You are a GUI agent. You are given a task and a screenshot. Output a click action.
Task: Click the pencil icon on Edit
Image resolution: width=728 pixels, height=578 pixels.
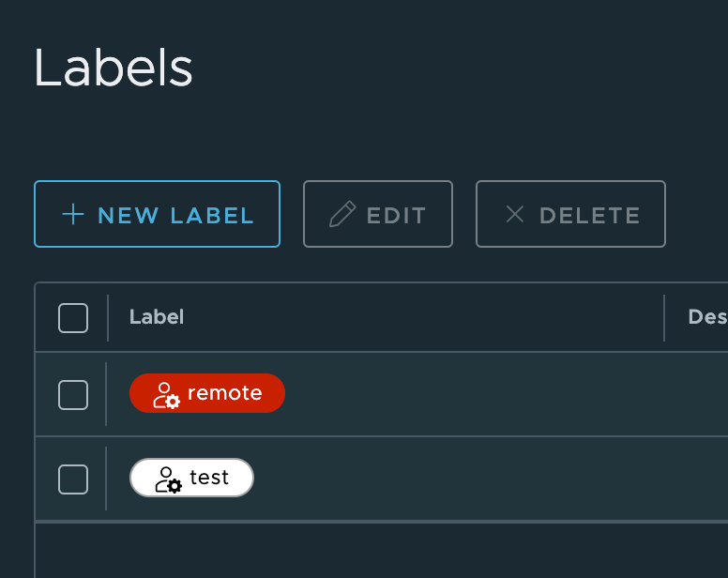(x=342, y=215)
